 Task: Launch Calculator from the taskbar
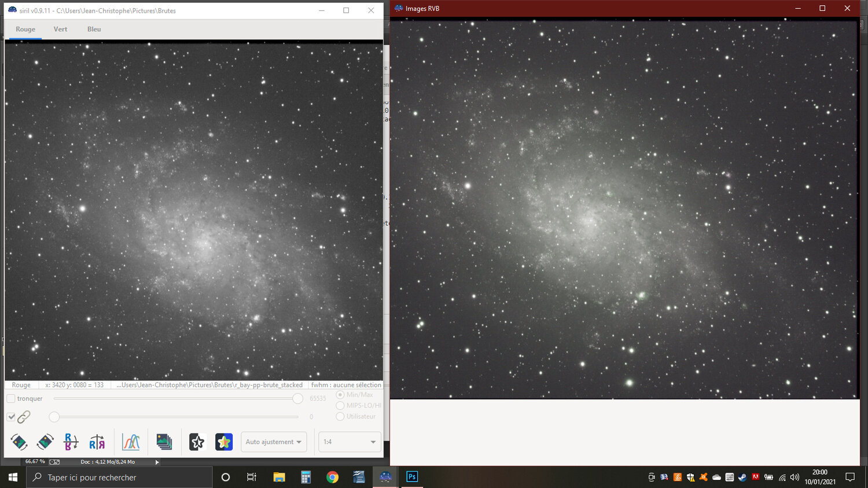point(306,477)
